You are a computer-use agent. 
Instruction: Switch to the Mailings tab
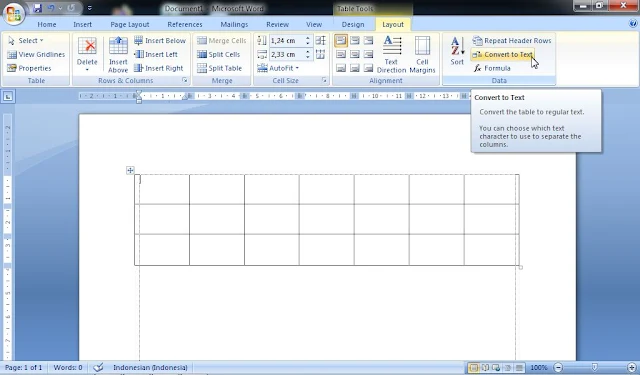click(234, 24)
